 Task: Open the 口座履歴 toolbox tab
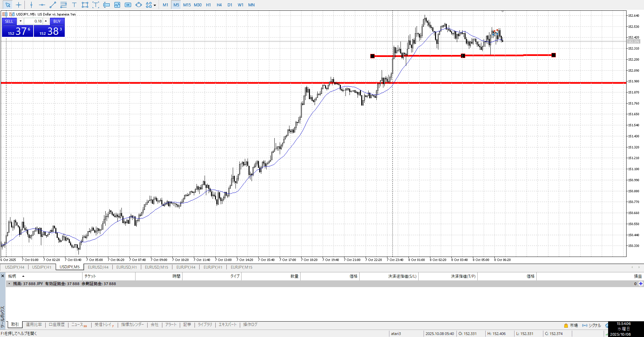(x=57, y=324)
